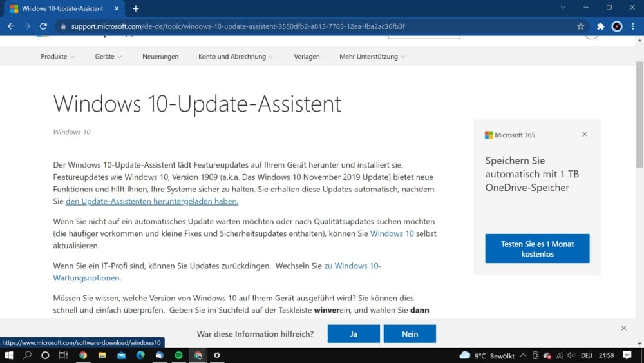The image size is (644, 363).
Task: Open Wi-Fi network tray icon
Action: click(560, 356)
